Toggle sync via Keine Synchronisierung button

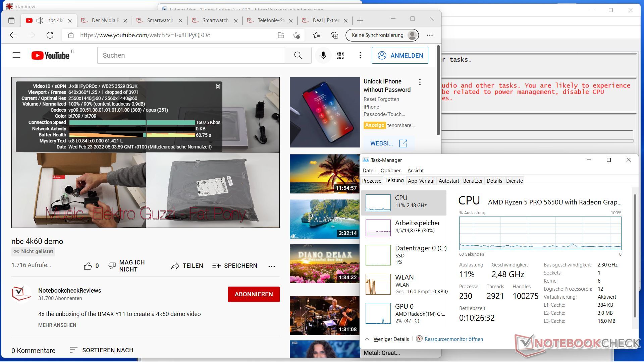[382, 35]
